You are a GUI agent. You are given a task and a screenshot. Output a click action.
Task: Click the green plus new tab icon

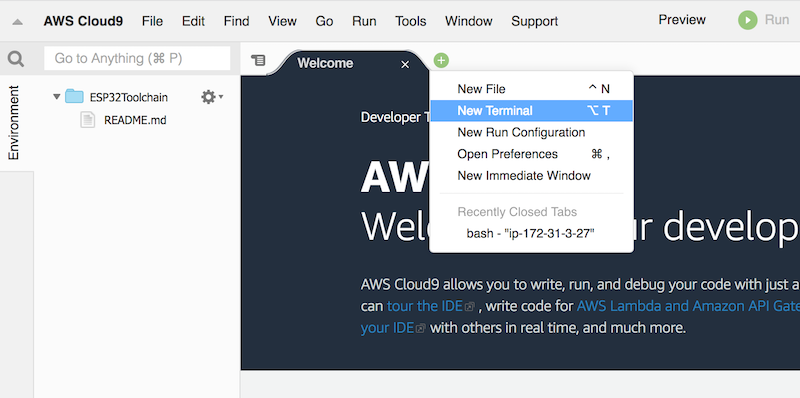click(x=441, y=61)
